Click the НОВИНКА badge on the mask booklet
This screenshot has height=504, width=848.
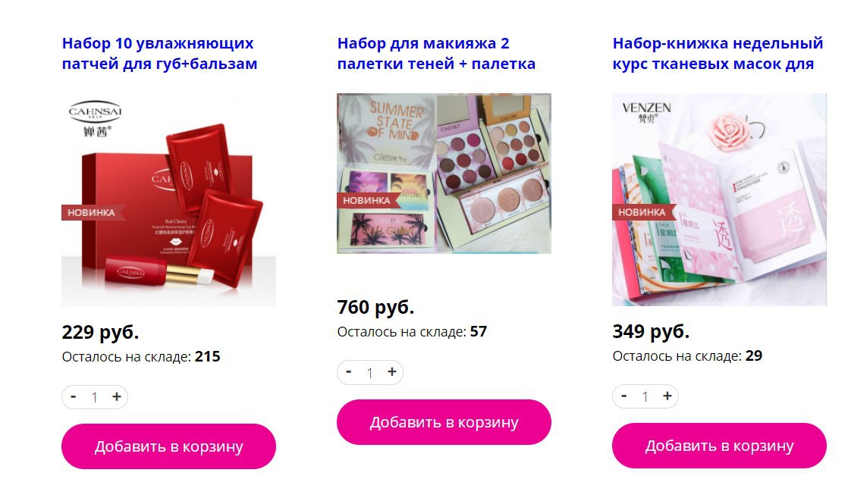pyautogui.click(x=642, y=212)
